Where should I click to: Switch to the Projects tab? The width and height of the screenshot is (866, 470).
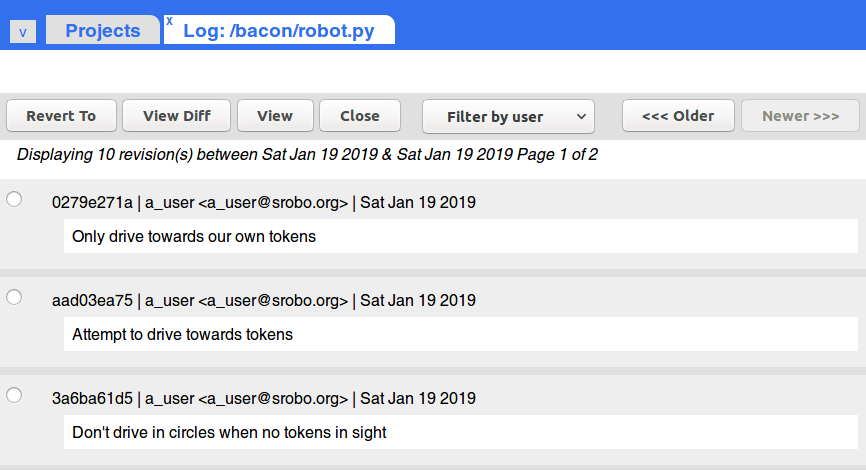click(x=103, y=30)
